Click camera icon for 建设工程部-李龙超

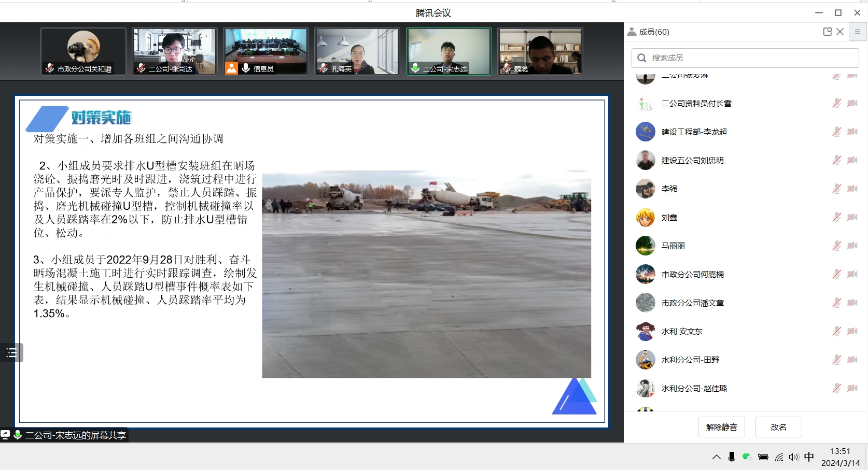pyautogui.click(x=852, y=132)
